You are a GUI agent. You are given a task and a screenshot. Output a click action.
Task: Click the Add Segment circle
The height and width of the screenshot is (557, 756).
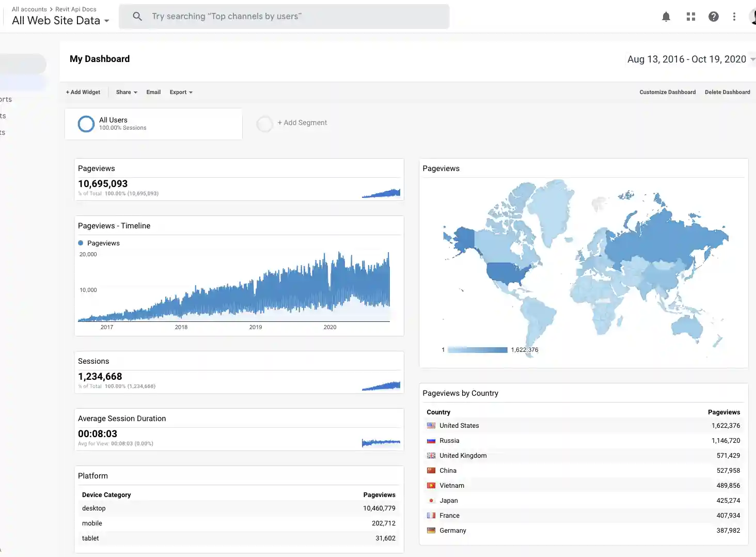tap(265, 123)
